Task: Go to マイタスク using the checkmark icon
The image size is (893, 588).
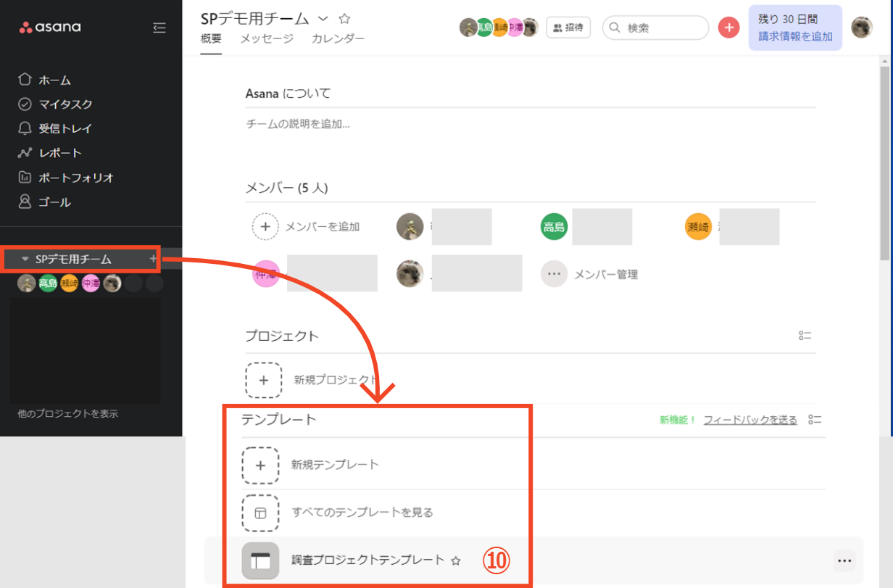Action: (x=25, y=104)
